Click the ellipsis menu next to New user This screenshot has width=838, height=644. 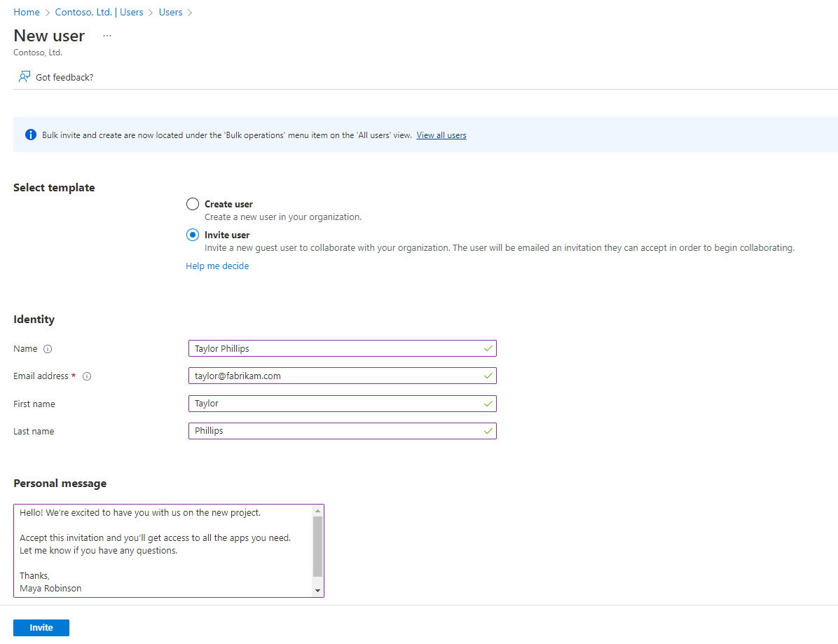(107, 36)
